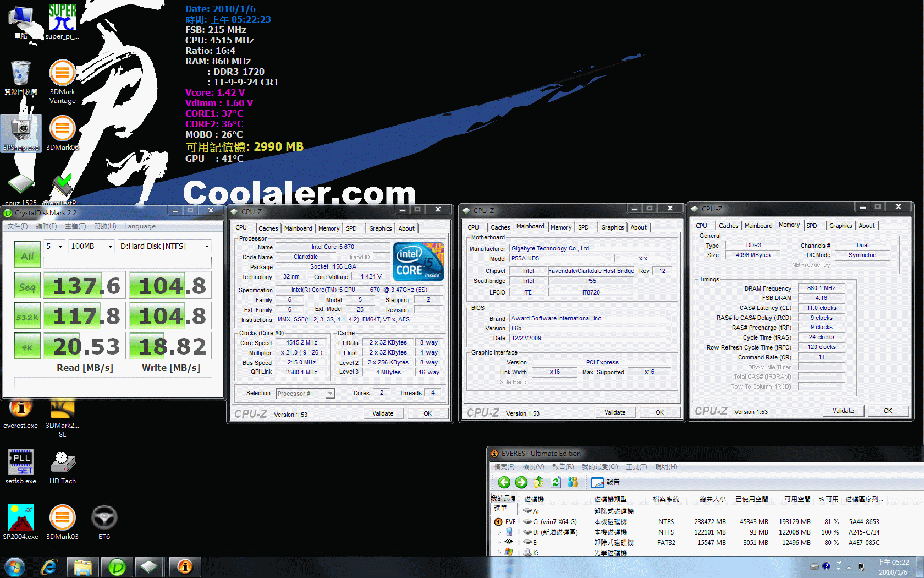Screen dimensions: 924x578
Task: Open the 檢視(V) menu in EVEREST
Action: (533, 467)
